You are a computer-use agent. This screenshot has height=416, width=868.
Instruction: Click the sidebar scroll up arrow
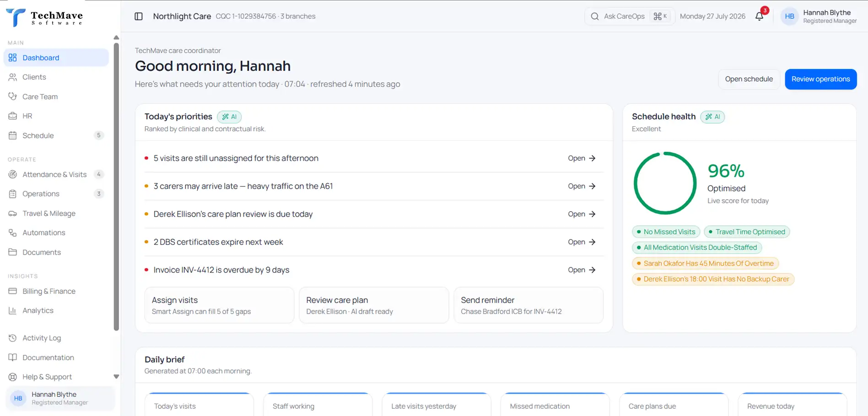coord(116,37)
